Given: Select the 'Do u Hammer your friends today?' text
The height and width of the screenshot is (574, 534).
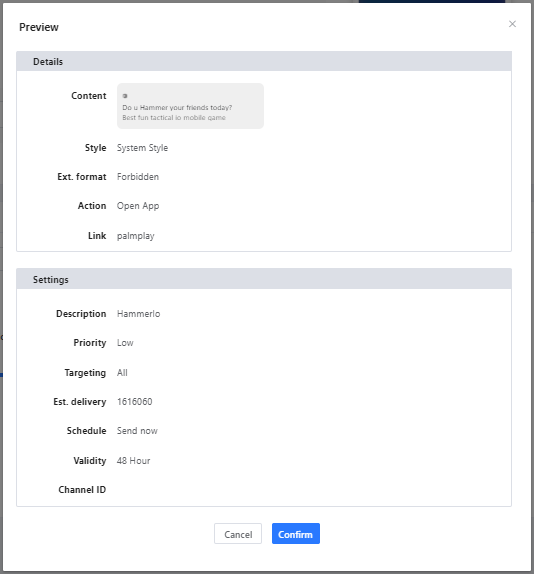Looking at the screenshot, I should point(177,108).
